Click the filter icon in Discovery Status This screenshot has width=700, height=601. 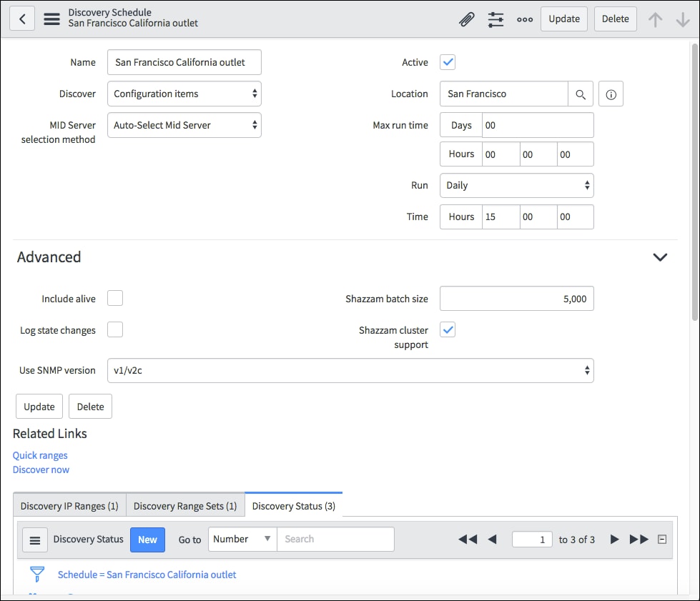pyautogui.click(x=36, y=574)
